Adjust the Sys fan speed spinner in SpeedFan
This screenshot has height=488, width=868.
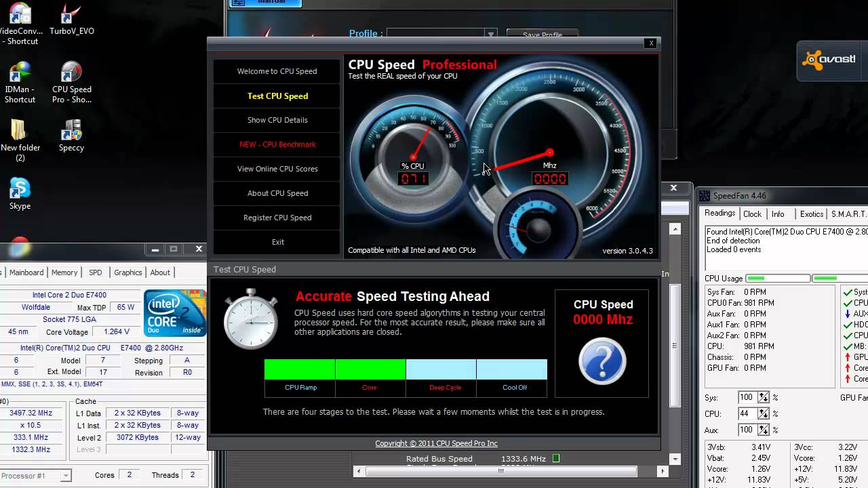[764, 398]
